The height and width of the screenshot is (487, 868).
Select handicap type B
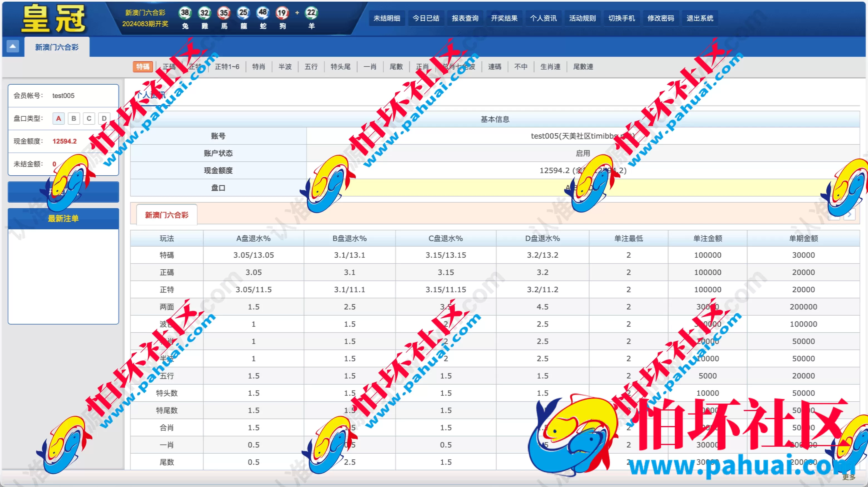(74, 118)
